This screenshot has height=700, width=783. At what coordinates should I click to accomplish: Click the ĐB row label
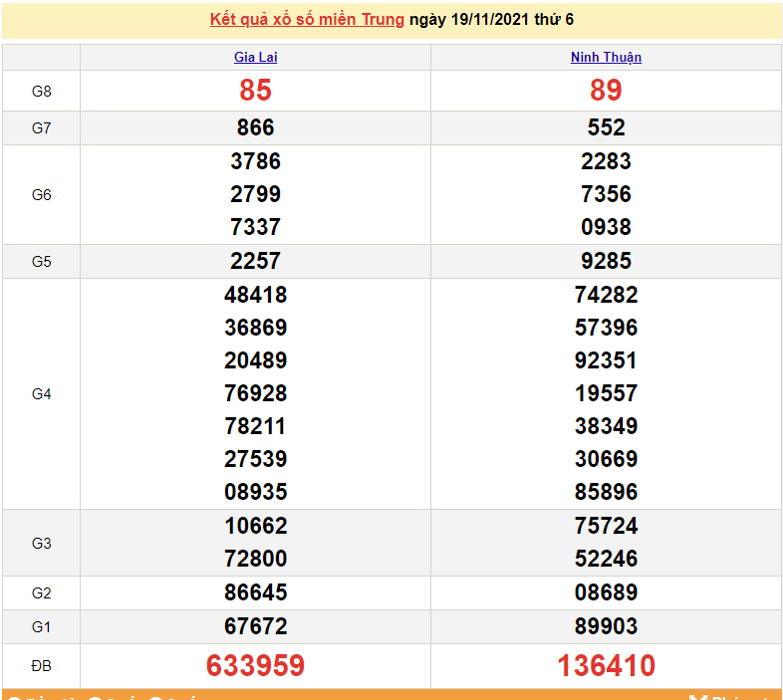tap(41, 666)
